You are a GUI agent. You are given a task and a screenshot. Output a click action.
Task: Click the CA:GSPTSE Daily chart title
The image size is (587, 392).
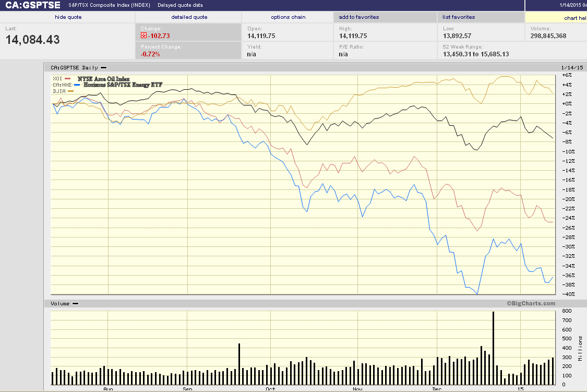[x=74, y=68]
